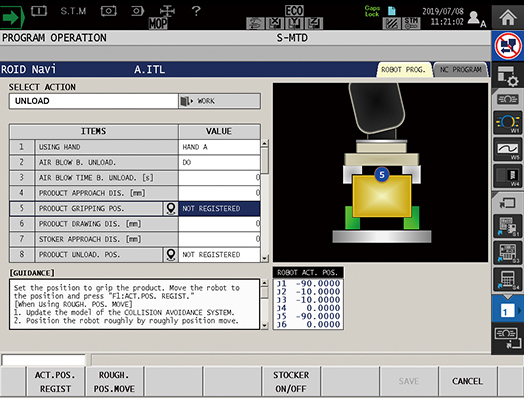Screen dimensions: 524x398
Task: Click the ECO indicator icon
Action: point(294,11)
